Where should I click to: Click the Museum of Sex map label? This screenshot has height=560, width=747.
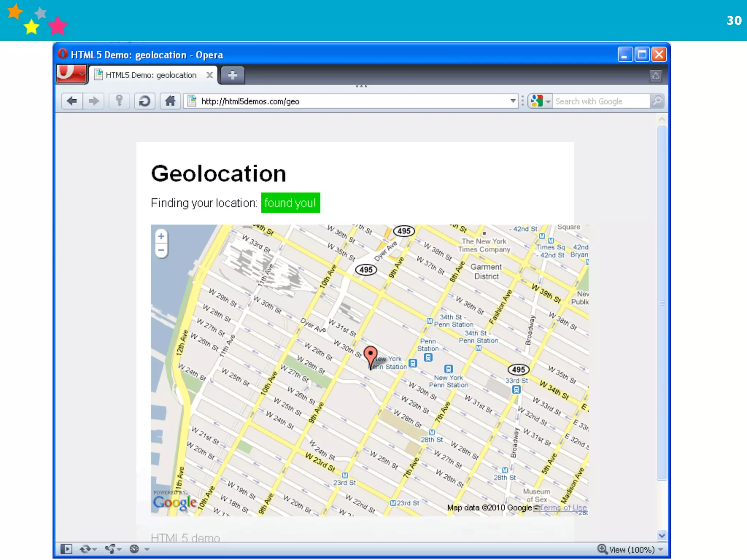[x=537, y=495]
